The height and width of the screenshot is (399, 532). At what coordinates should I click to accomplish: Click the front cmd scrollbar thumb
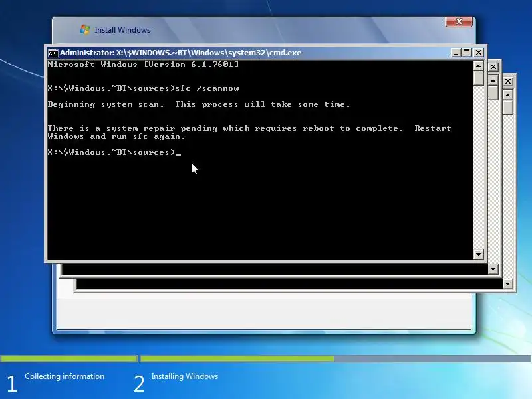(x=478, y=78)
